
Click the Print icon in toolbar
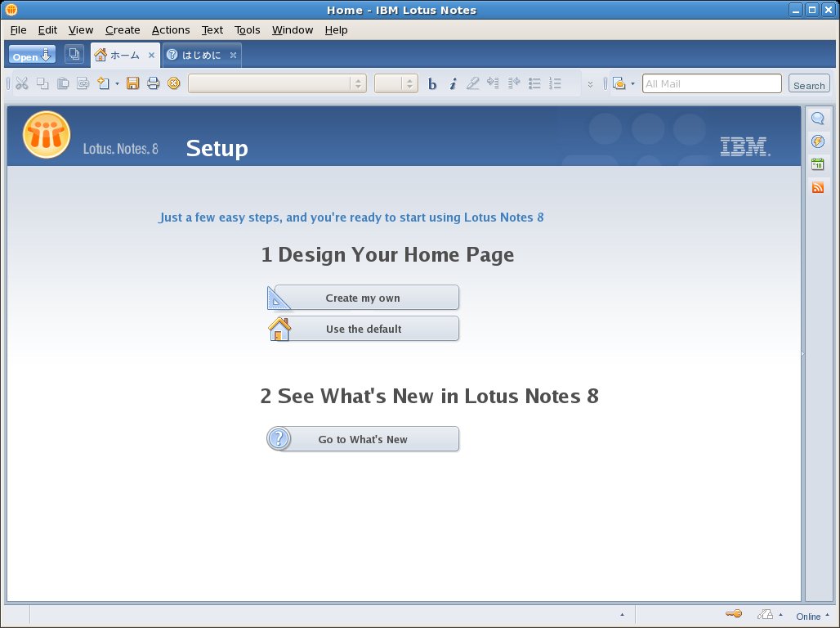click(x=154, y=83)
